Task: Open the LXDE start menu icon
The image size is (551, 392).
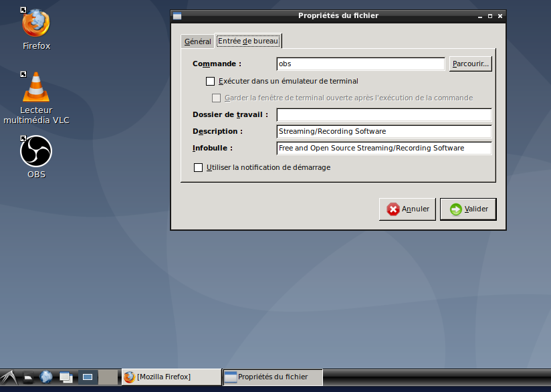Action: click(8, 378)
